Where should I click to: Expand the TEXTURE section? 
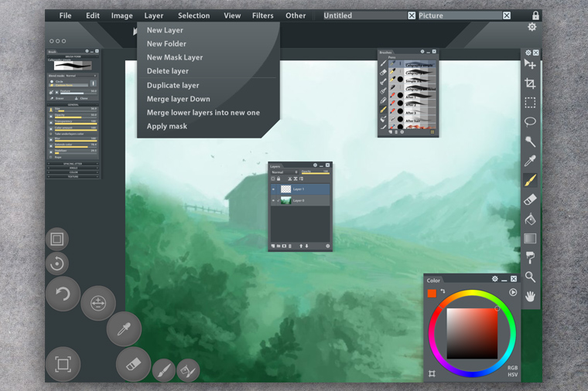73,176
